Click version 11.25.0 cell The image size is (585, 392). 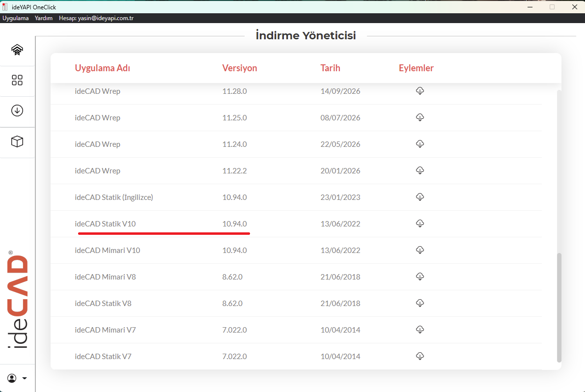point(234,117)
